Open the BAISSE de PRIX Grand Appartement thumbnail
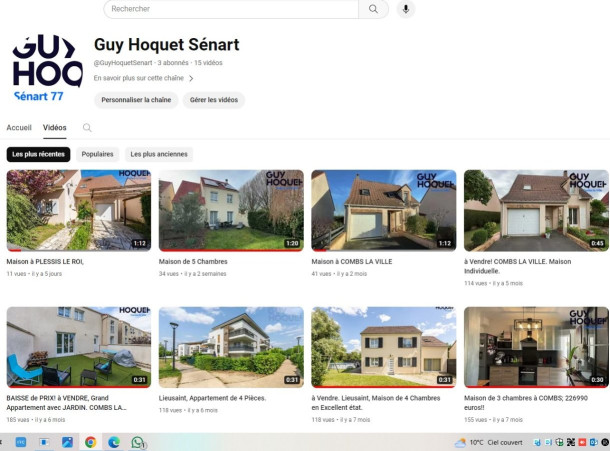 pos(79,347)
